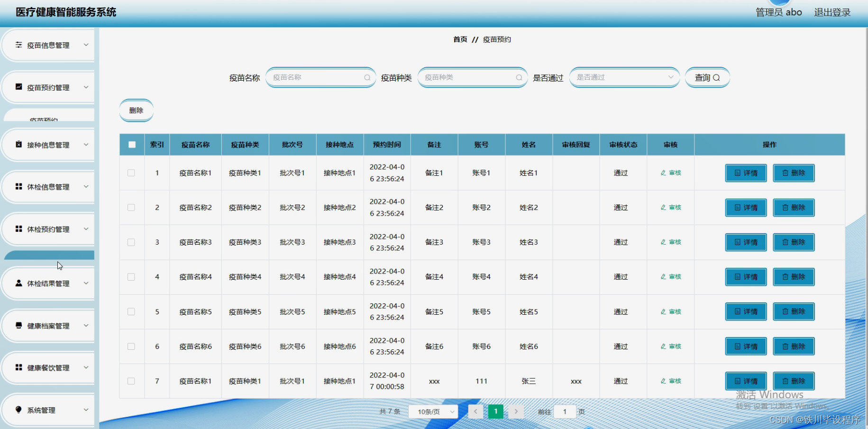Image resolution: width=868 pixels, height=429 pixels.
Task: Click the 前往 page number input box
Action: click(564, 411)
